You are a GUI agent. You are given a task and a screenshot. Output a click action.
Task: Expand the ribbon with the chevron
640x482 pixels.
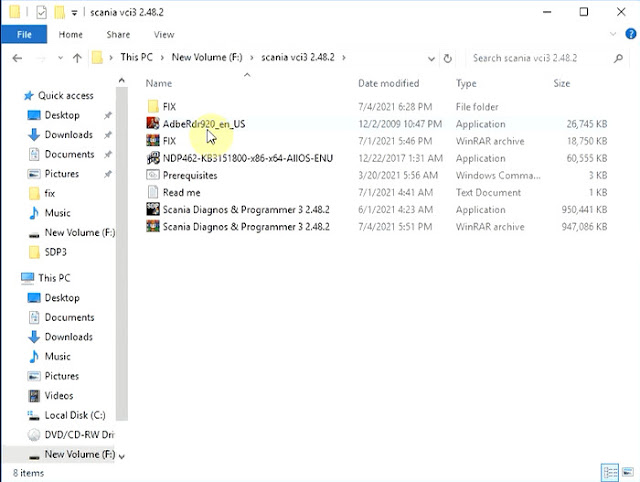tap(613, 34)
